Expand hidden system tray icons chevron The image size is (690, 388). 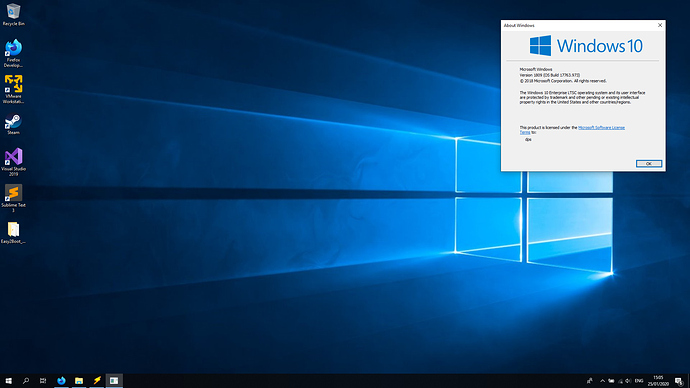coord(602,381)
